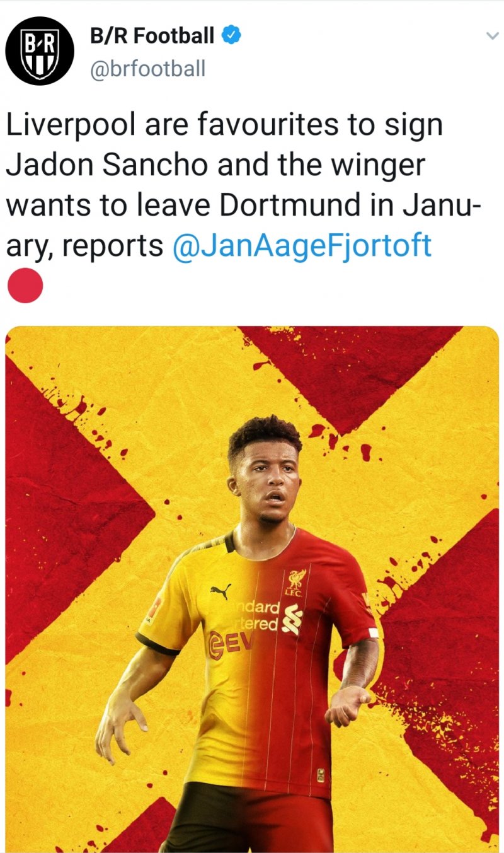Click the Puma logo on the jersey
Viewport: 504px width, 853px height.
pos(220,589)
